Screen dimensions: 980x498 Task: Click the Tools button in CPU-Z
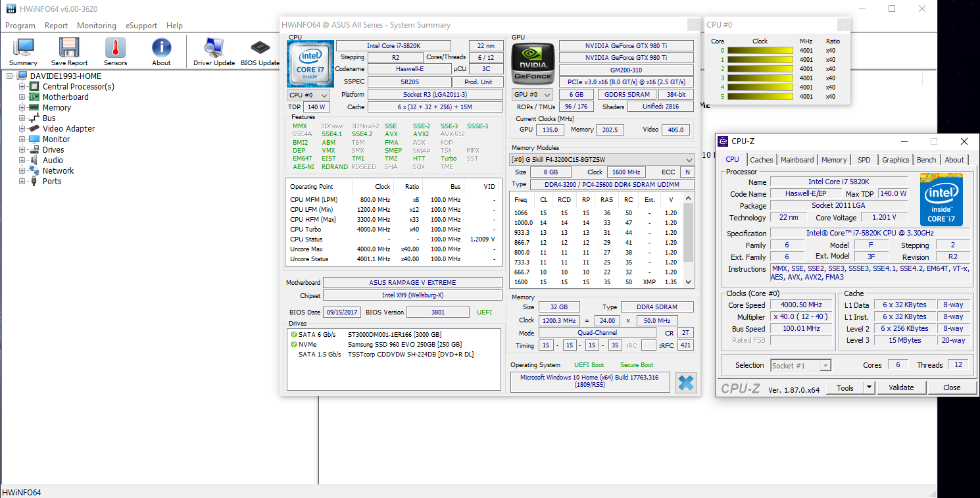tap(845, 387)
